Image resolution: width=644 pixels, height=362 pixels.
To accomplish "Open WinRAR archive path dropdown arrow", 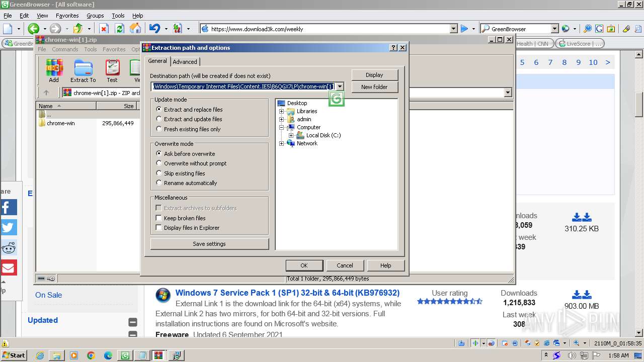I will click(x=508, y=93).
